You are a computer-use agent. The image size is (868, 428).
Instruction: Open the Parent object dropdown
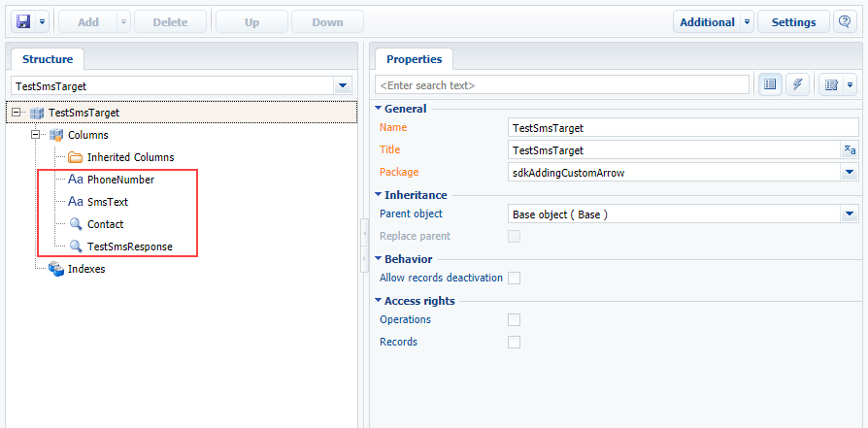click(850, 214)
